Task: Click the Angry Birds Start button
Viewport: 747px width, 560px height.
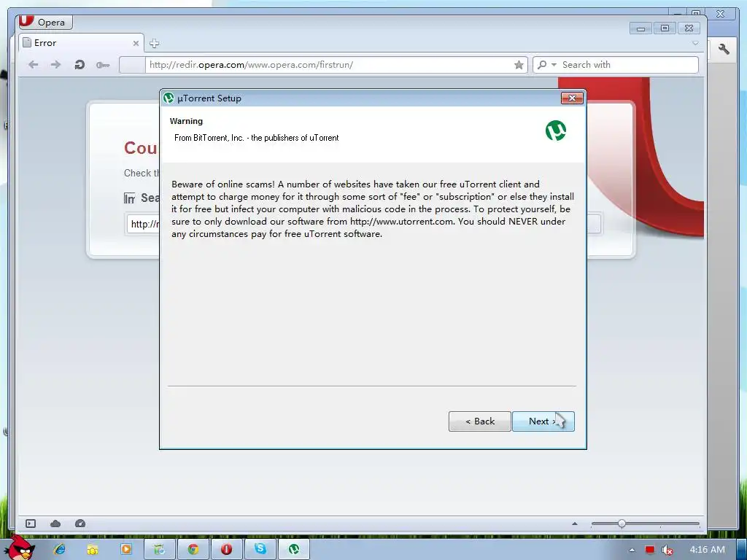Action: tap(19, 548)
